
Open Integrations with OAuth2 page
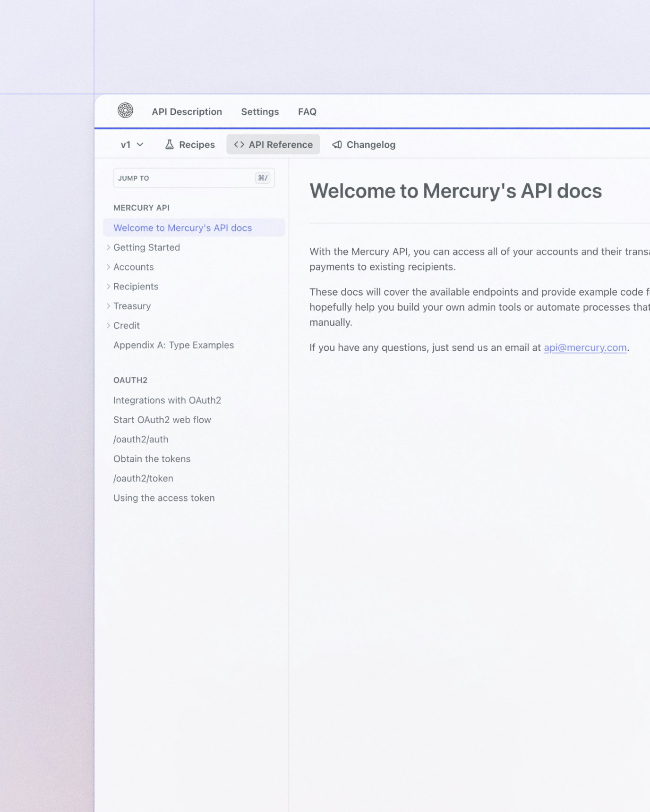pos(167,400)
